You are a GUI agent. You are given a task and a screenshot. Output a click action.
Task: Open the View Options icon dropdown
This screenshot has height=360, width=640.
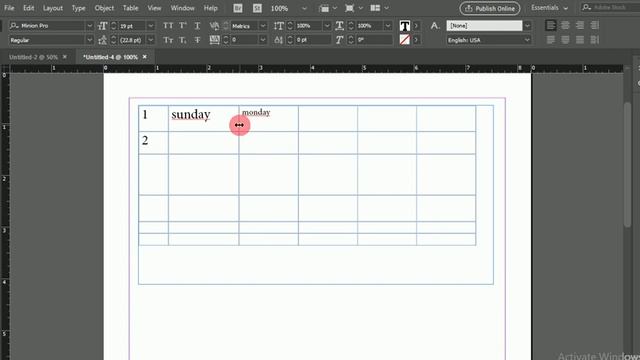tap(328, 8)
